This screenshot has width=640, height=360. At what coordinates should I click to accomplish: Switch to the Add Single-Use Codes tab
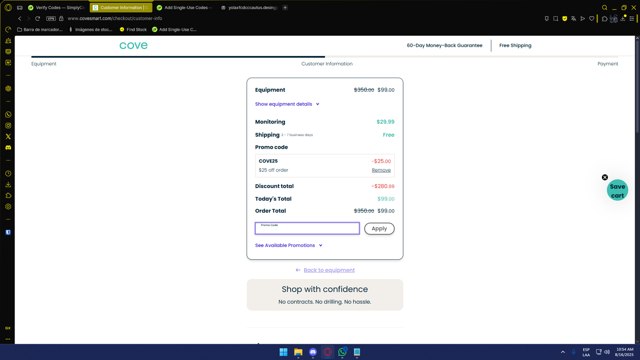pyautogui.click(x=185, y=7)
